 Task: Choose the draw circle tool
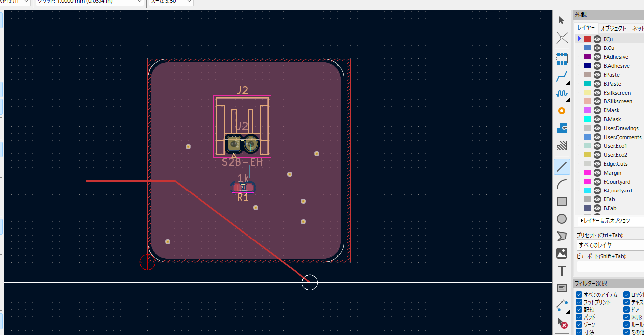click(x=562, y=219)
